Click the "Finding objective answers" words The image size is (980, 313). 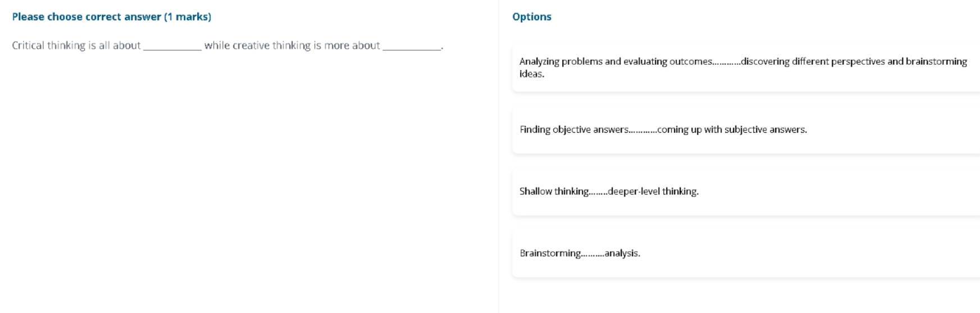(x=574, y=129)
